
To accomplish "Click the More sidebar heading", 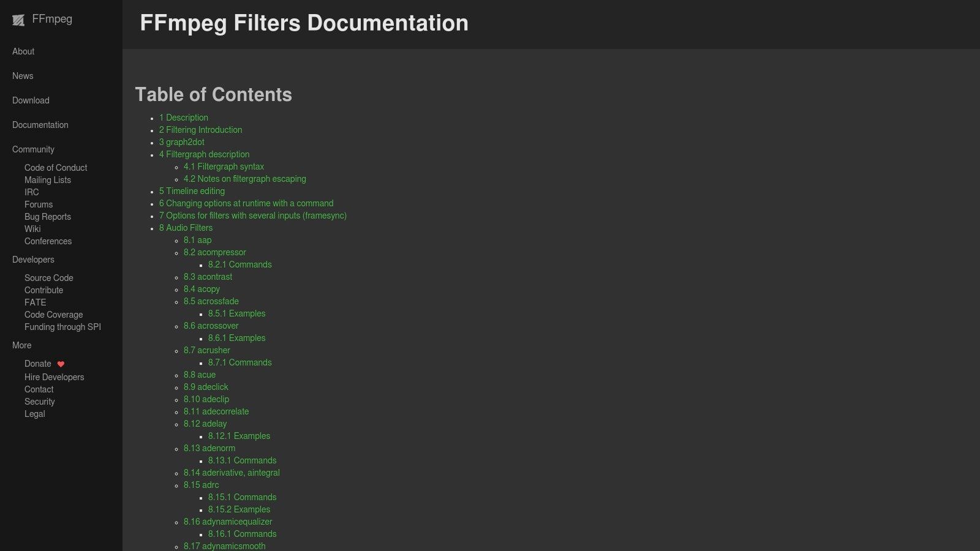I will [21, 345].
